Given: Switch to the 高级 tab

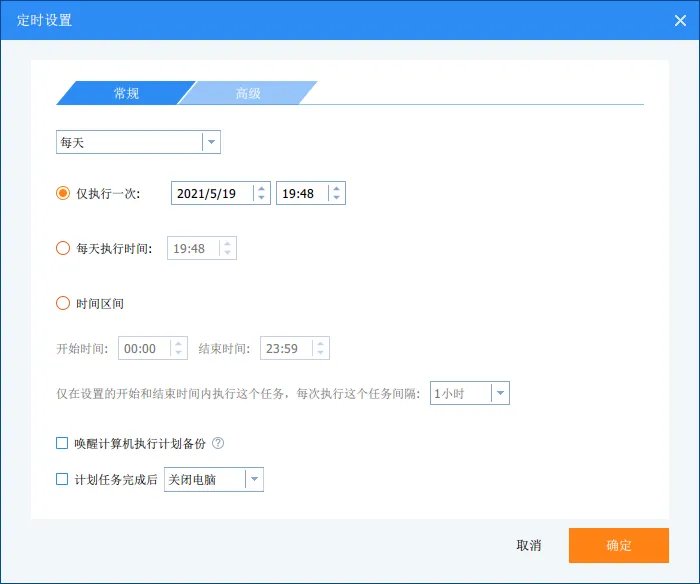Looking at the screenshot, I should 248,93.
